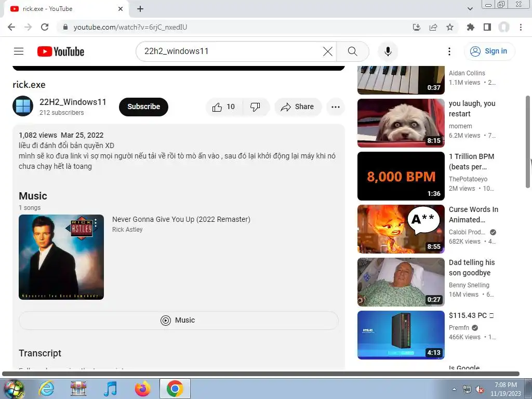Click muted volume tray icon

pyautogui.click(x=480, y=390)
